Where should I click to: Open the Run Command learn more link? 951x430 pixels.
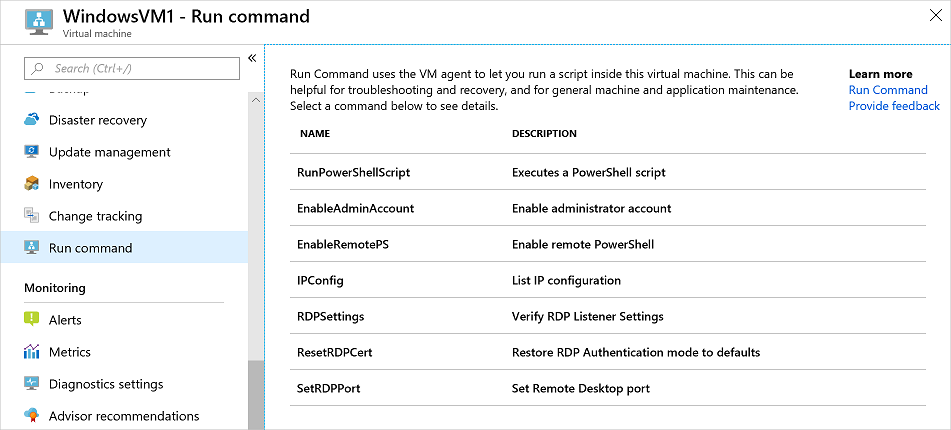(888, 90)
